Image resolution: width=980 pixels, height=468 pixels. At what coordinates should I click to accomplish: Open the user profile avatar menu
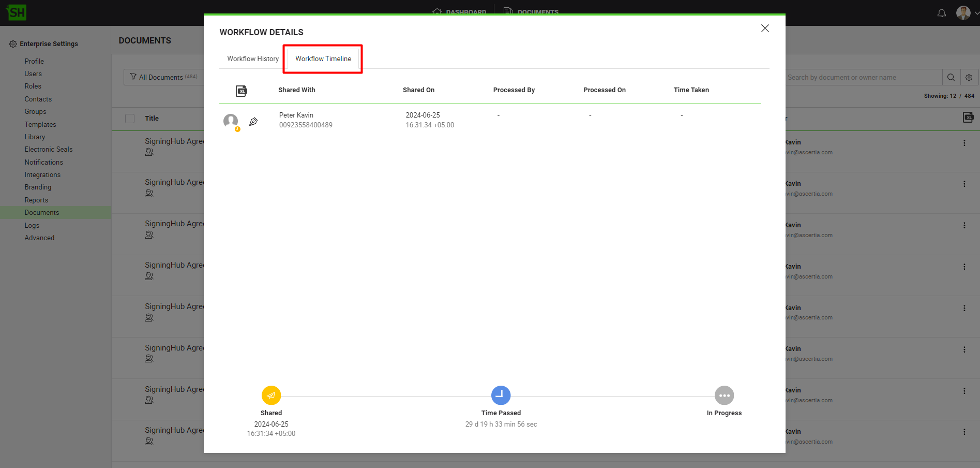(963, 13)
